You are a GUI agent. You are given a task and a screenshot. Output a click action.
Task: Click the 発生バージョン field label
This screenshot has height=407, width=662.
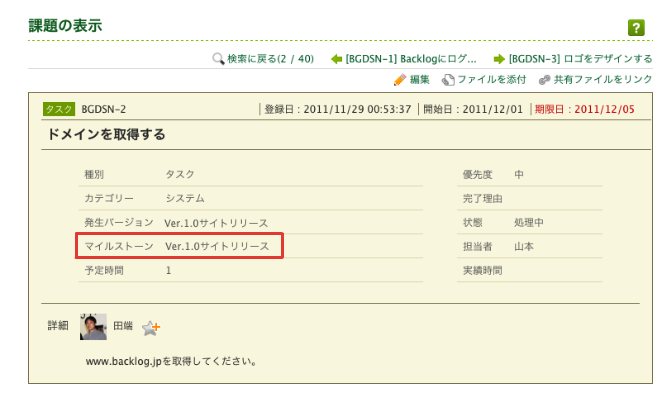[x=119, y=222]
